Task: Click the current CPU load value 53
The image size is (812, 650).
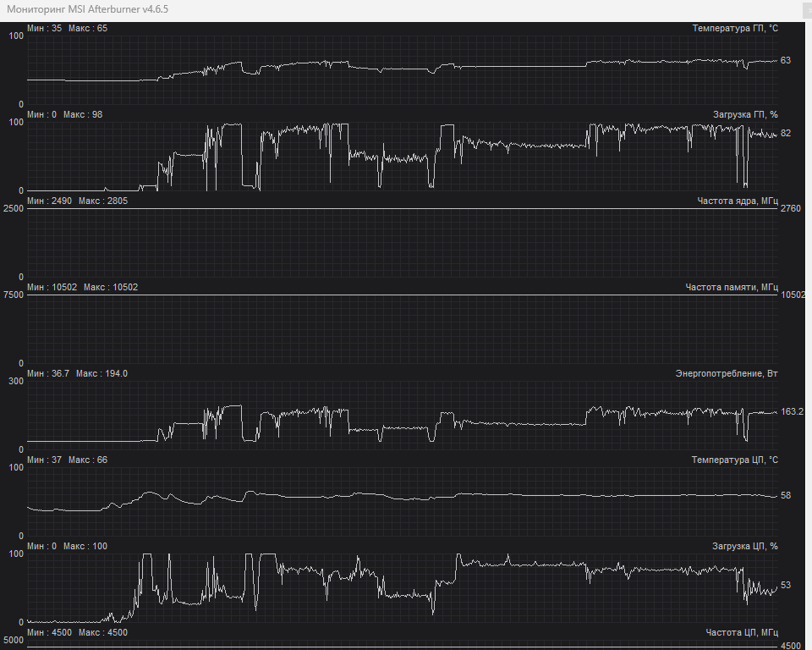Action: click(x=786, y=585)
